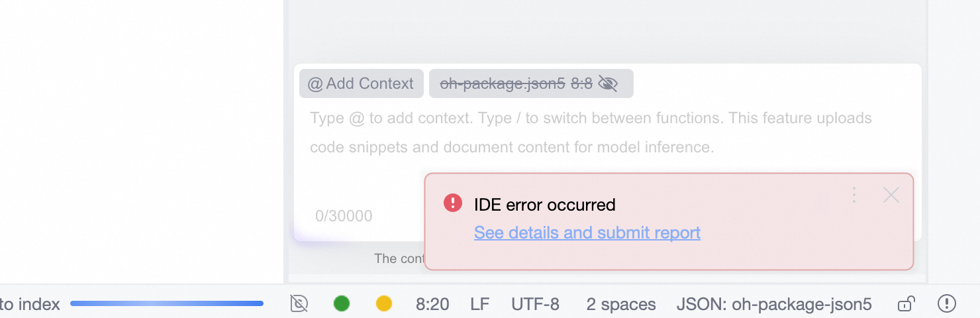Click the green dot status indicator
Viewport: 980px width, 318px height.
[x=342, y=304]
